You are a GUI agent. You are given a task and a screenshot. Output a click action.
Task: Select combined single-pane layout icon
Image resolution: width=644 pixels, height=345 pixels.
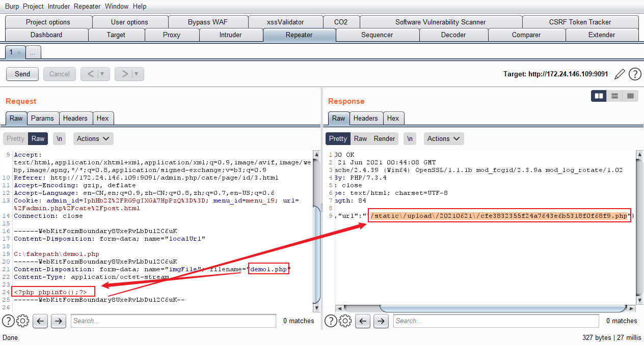pos(630,96)
